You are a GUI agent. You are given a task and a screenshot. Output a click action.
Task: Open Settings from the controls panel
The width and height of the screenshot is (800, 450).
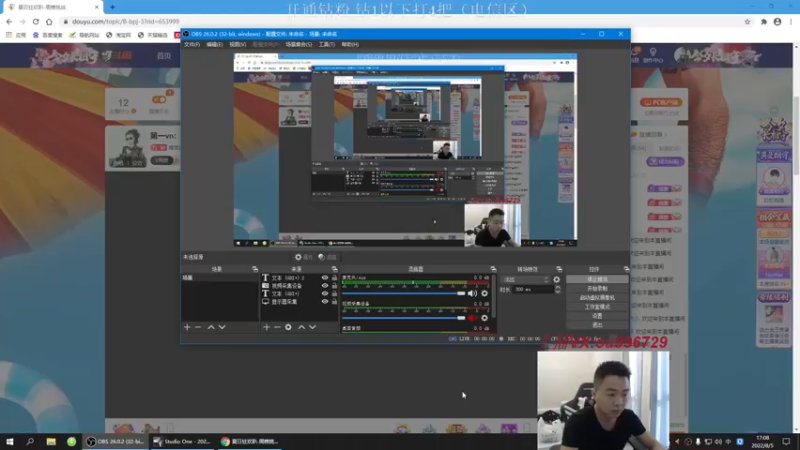click(x=597, y=316)
